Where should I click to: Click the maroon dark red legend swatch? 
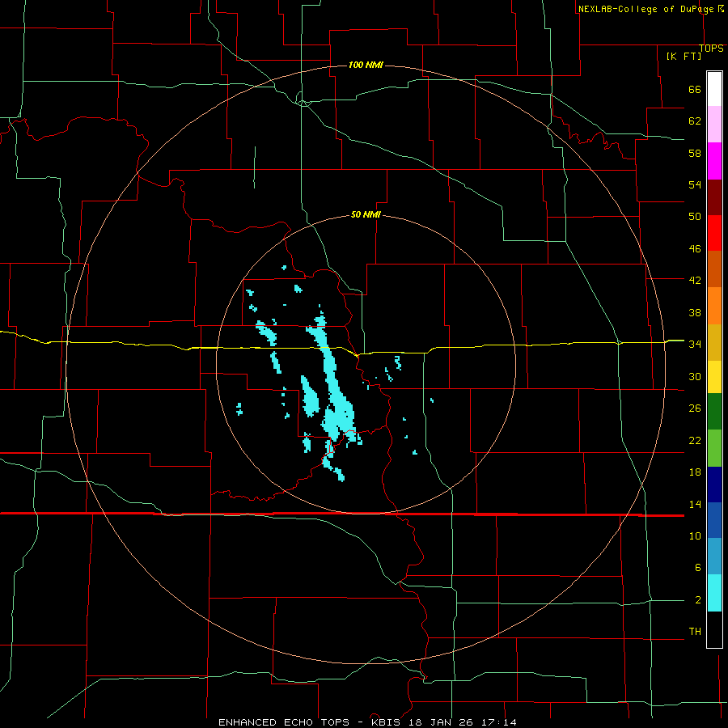(714, 197)
